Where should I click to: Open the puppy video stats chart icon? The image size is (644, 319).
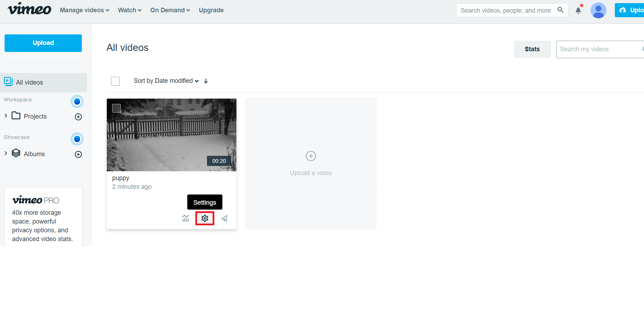point(186,218)
